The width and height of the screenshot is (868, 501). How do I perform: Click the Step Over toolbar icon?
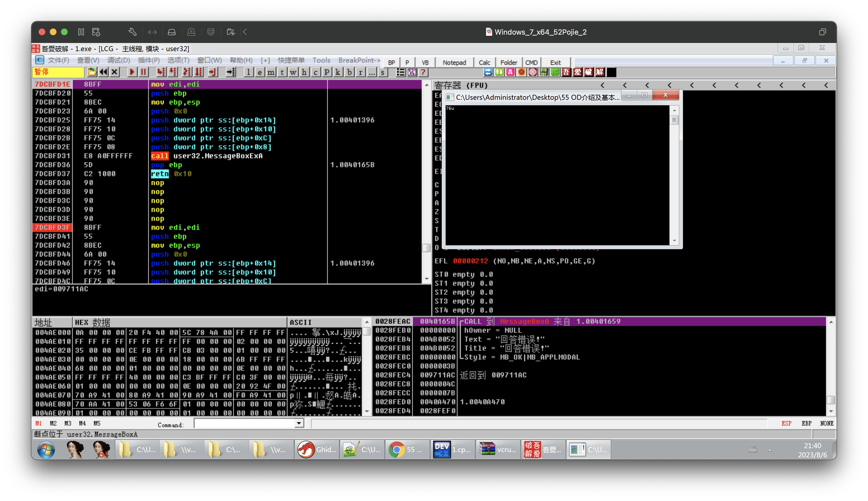173,72
